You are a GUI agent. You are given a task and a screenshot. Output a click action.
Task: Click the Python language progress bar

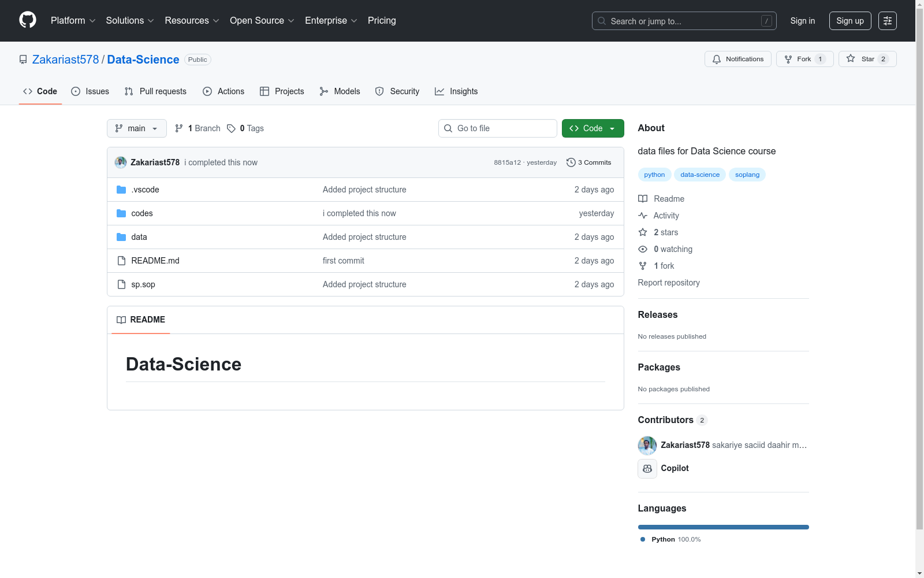pyautogui.click(x=724, y=527)
